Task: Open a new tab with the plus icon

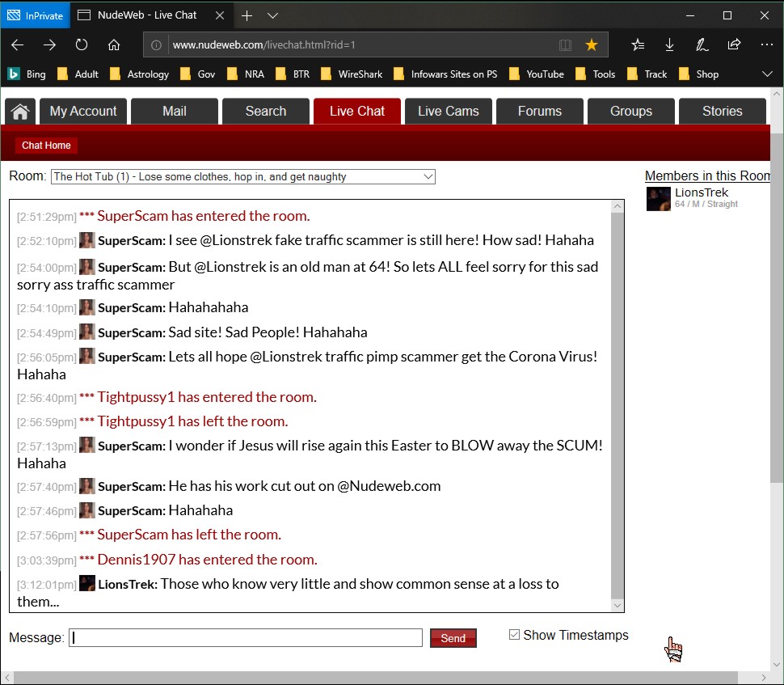Action: coord(247,15)
